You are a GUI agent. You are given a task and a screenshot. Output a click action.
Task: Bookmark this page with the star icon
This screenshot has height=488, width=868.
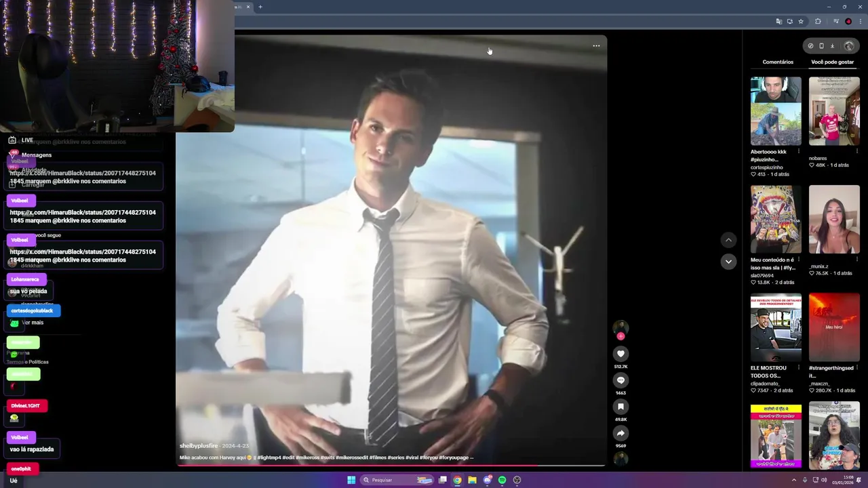pos(800,22)
